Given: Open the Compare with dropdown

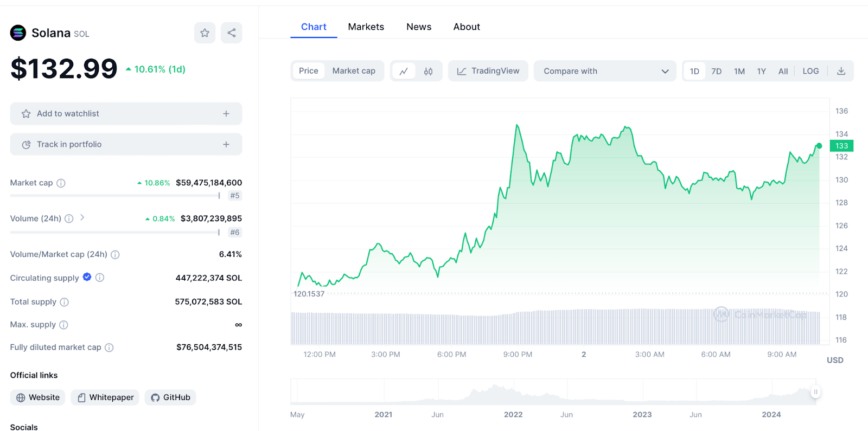Looking at the screenshot, I should pos(605,71).
